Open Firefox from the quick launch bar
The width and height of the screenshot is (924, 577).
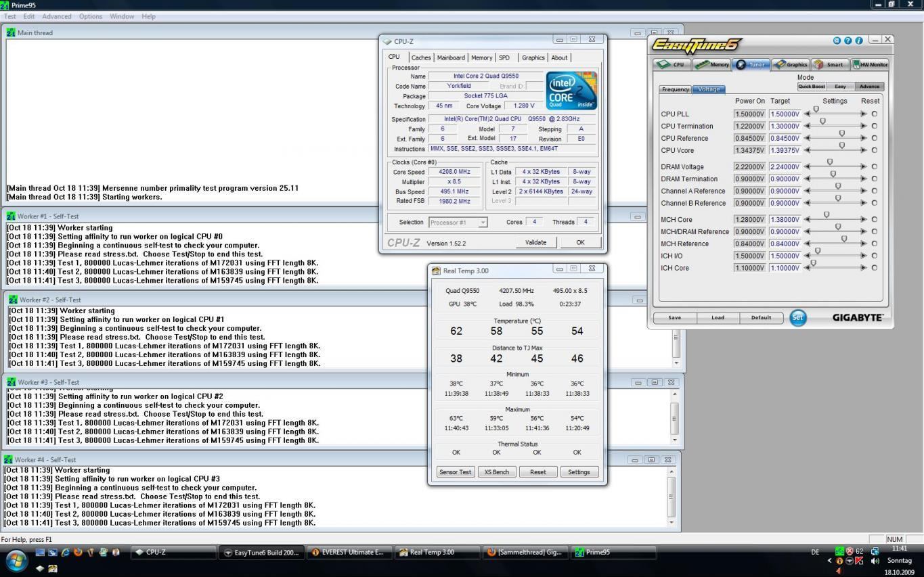(78, 552)
